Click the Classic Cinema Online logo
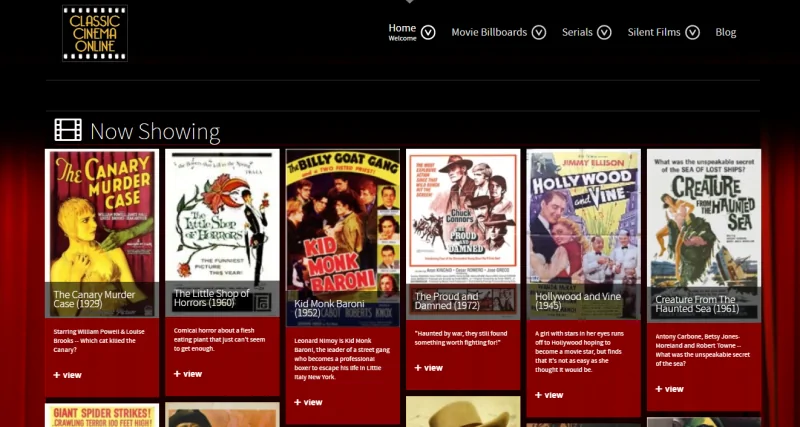This screenshot has width=800, height=427. tap(95, 33)
